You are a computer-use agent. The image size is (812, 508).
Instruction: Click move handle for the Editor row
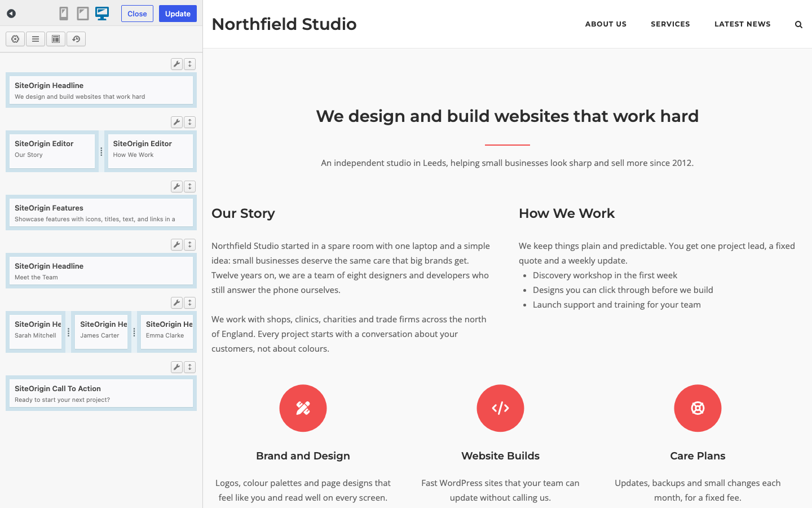pyautogui.click(x=190, y=122)
